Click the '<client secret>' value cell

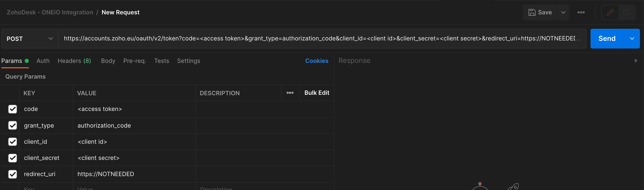(x=134, y=158)
